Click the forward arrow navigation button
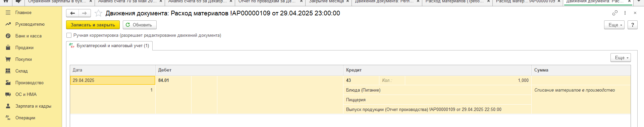 (x=85, y=13)
